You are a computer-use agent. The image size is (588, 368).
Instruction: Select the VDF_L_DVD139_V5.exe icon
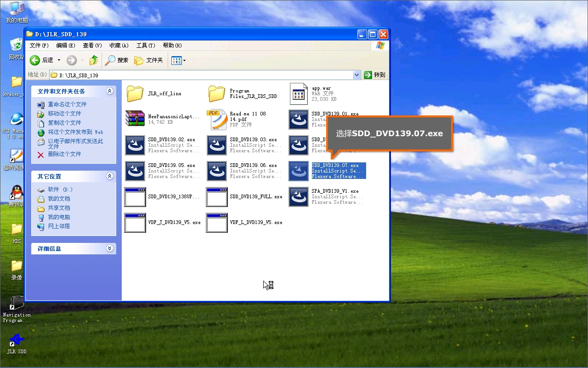click(x=217, y=223)
